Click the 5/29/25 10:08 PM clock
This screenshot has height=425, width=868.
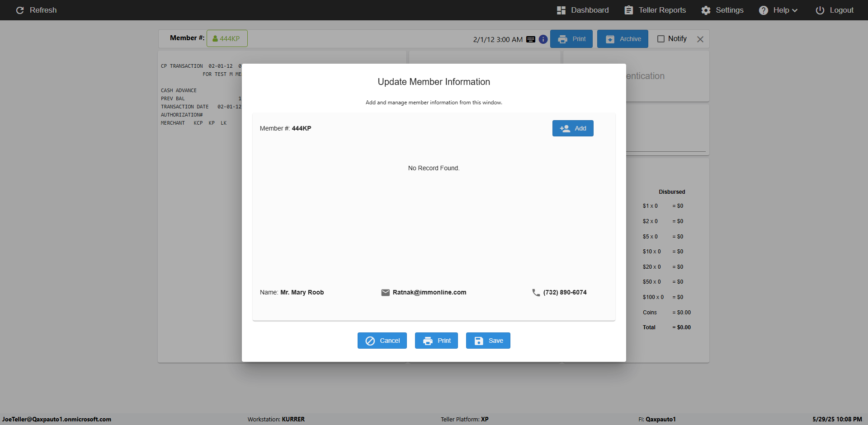[x=837, y=419]
